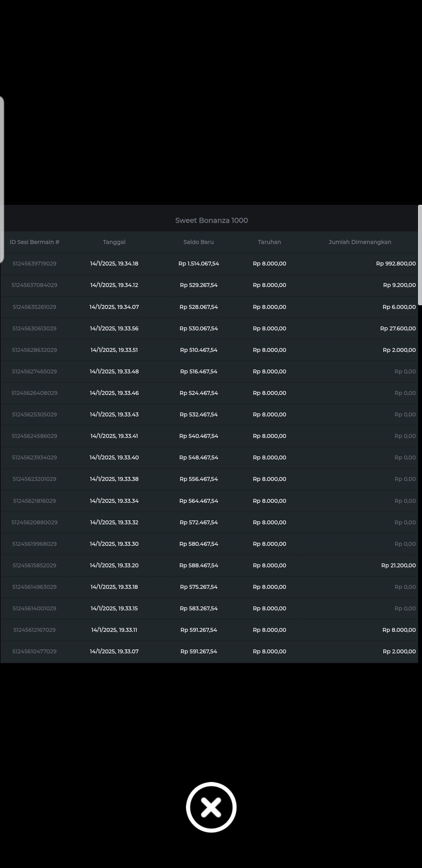Open session ID 51245630613029
The image size is (422, 868).
click(x=34, y=328)
